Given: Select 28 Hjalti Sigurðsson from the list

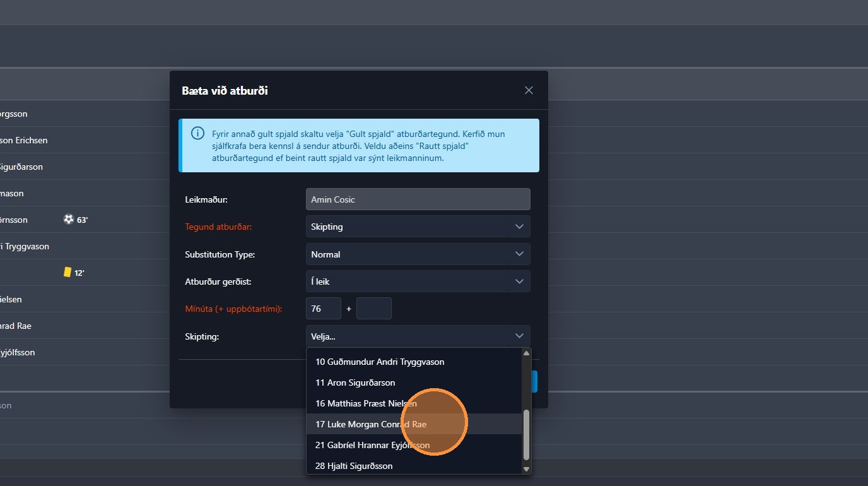Looking at the screenshot, I should 414,466.
